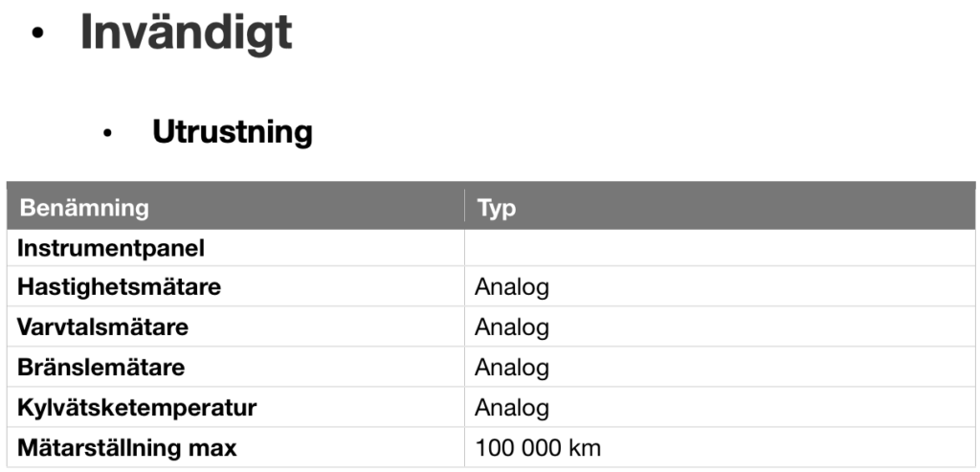Screen dimensions: 980x472
Task: Click the 100 000 km value
Action: click(538, 448)
